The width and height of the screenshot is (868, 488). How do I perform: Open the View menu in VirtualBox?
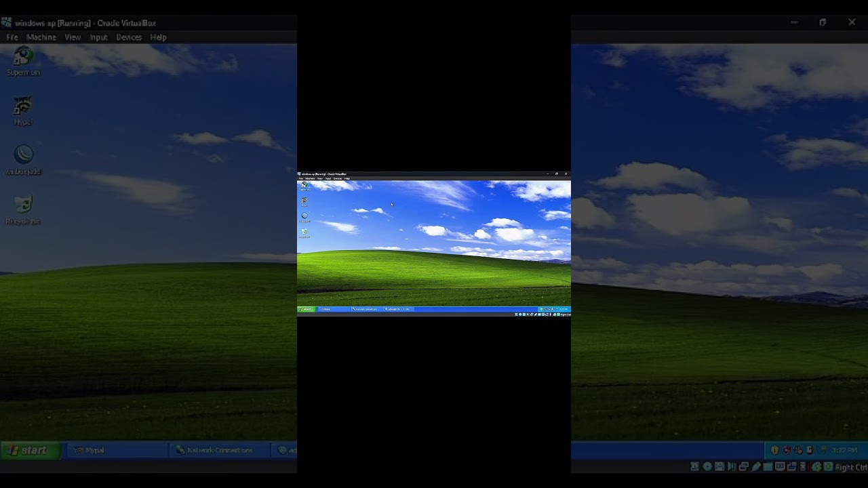point(73,37)
